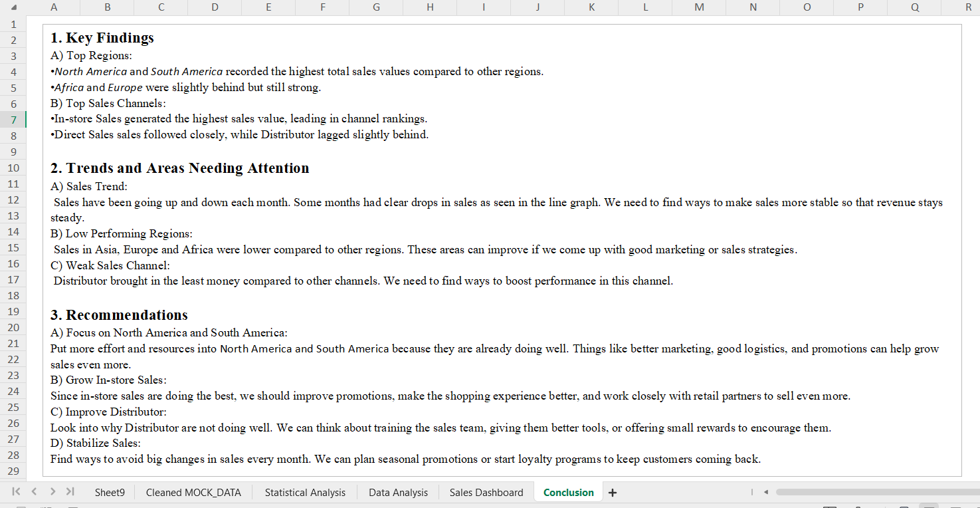
Task: Select the Conclusion sheet tab
Action: pos(568,493)
